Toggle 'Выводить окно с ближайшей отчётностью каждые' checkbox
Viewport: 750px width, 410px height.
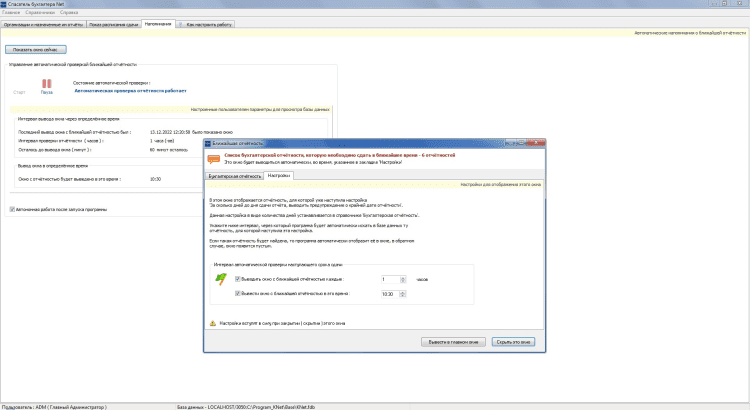pos(237,279)
